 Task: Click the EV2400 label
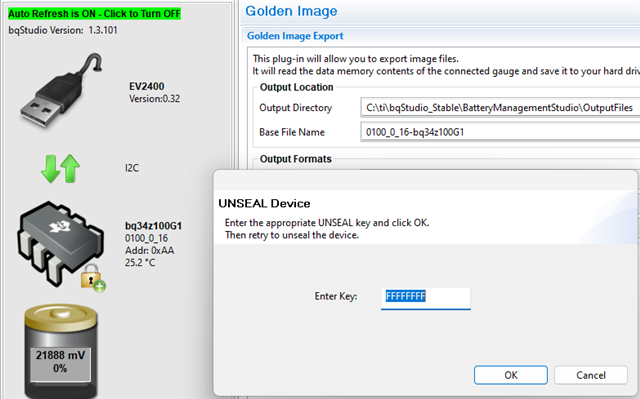point(147,86)
